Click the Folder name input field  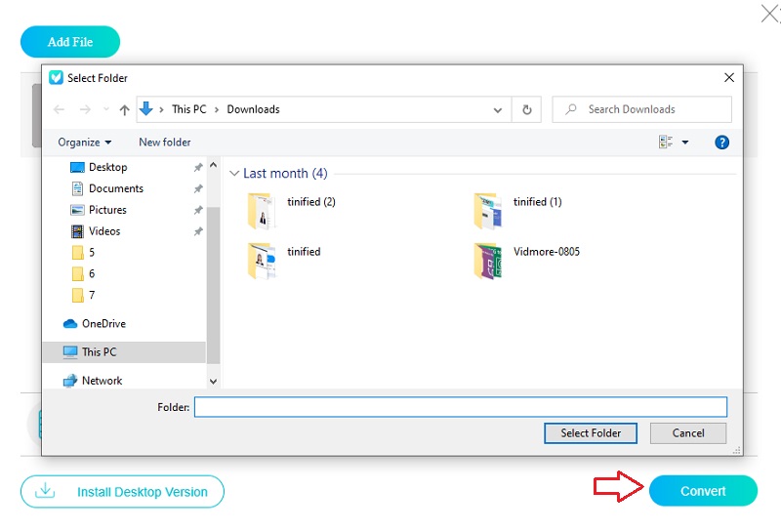pos(460,407)
